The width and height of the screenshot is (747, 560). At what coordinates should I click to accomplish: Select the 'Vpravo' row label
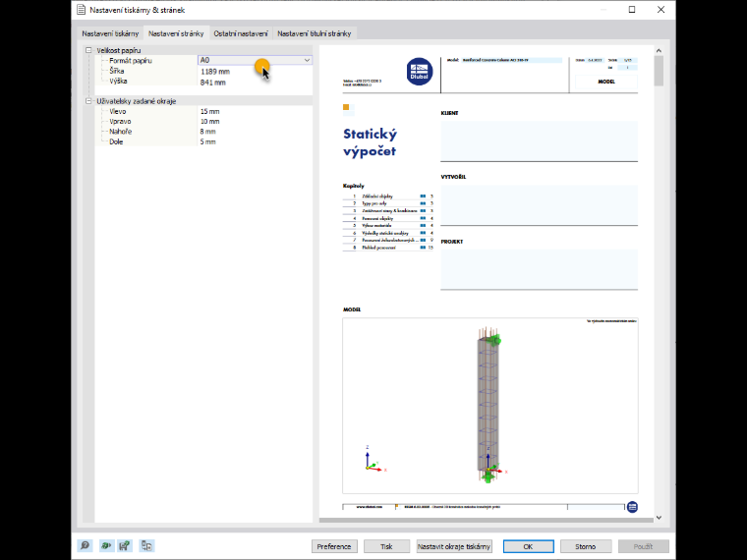120,122
